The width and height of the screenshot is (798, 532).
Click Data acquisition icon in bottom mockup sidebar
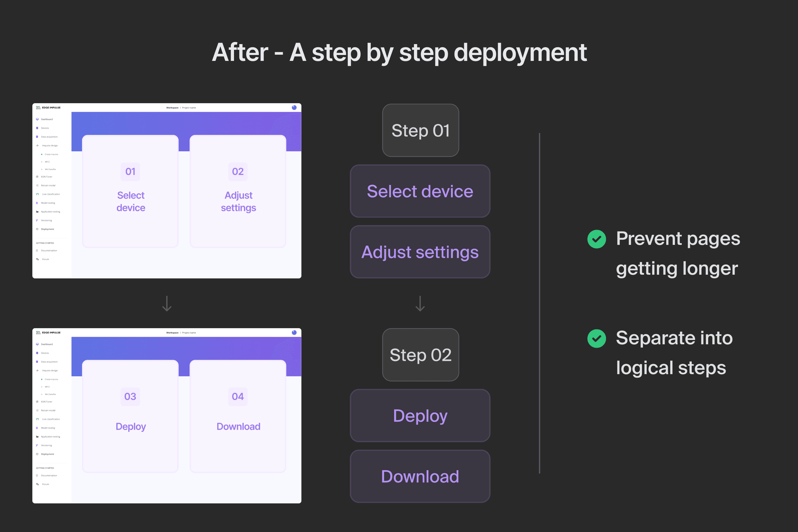tap(37, 362)
